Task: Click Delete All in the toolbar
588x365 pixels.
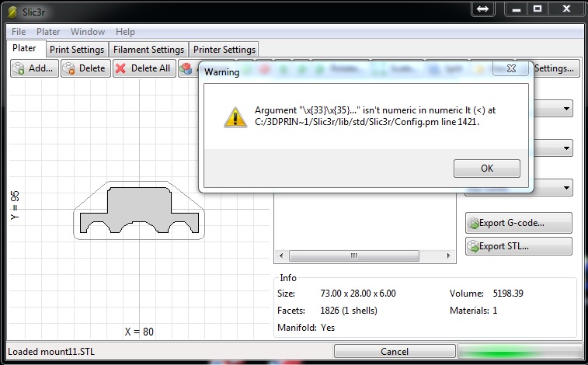Action: 144,68
